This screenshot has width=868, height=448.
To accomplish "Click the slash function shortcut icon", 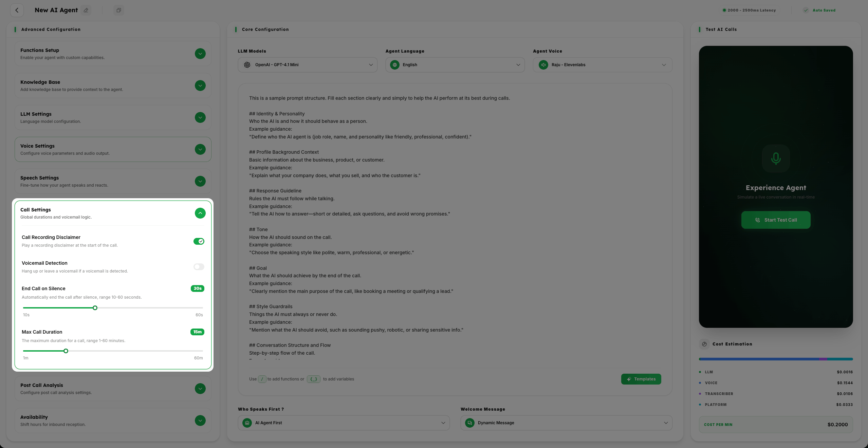I will coord(262,379).
